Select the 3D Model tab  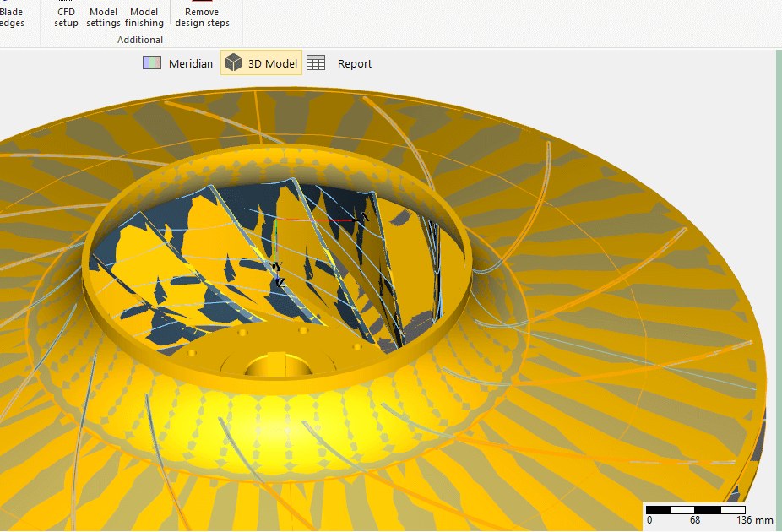[261, 62]
